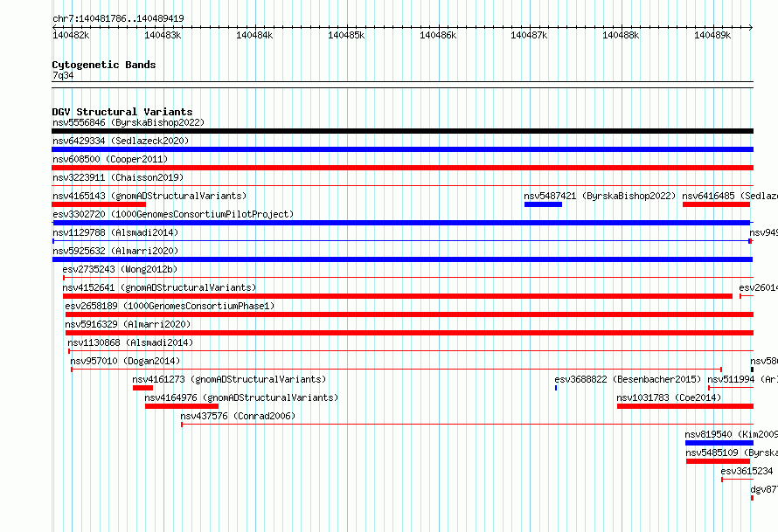Open nsv4161273 (gnomADStructuralVariants) label
The height and width of the screenshot is (532, 778).
[x=229, y=379]
